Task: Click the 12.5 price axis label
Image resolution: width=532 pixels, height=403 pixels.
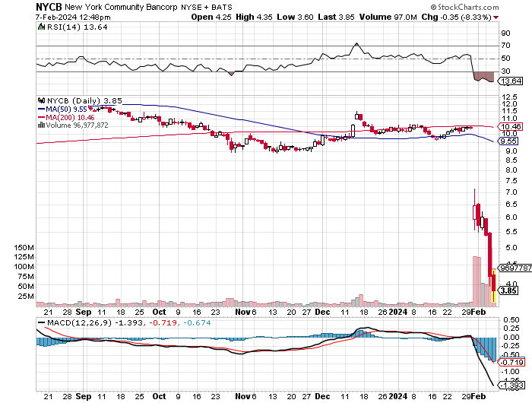Action: pos(509,97)
